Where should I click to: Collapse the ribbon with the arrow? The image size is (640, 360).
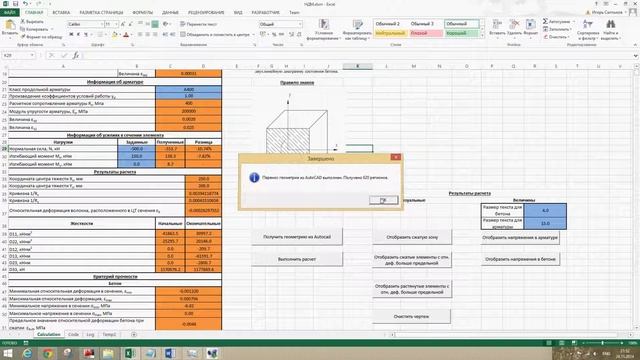636,44
